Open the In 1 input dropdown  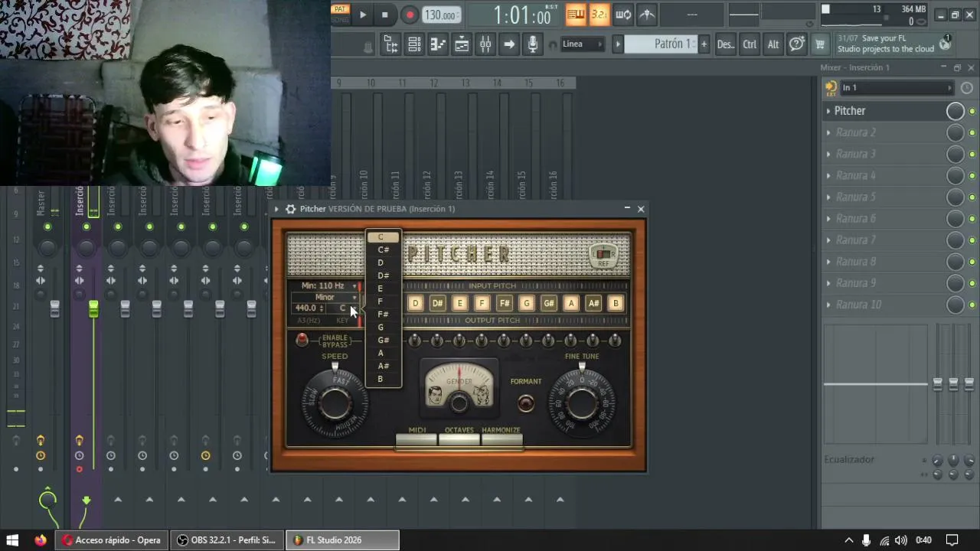pyautogui.click(x=896, y=88)
